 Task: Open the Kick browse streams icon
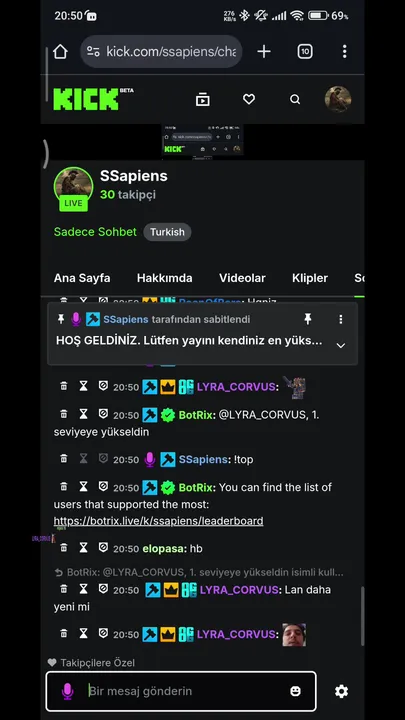pyautogui.click(x=202, y=99)
